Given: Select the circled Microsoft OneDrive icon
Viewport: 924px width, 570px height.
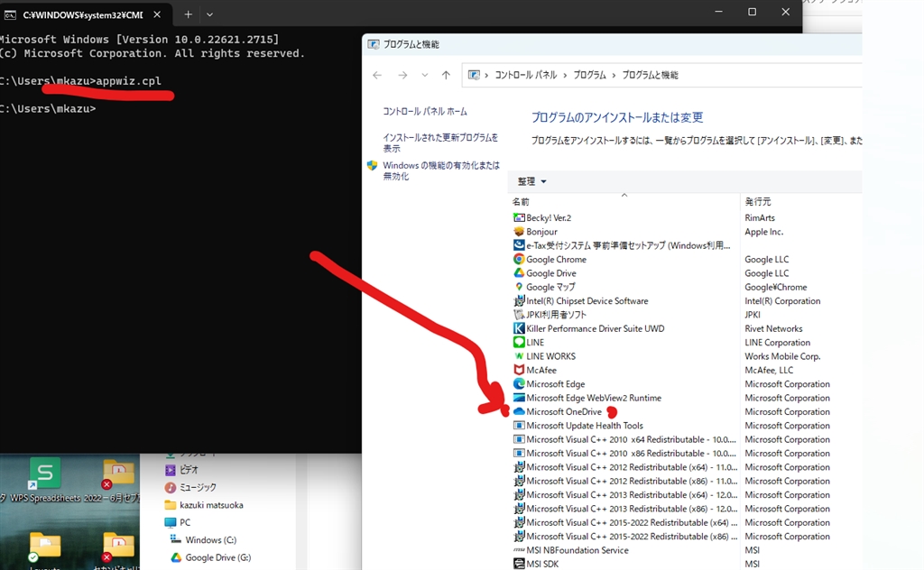Looking at the screenshot, I should [517, 411].
